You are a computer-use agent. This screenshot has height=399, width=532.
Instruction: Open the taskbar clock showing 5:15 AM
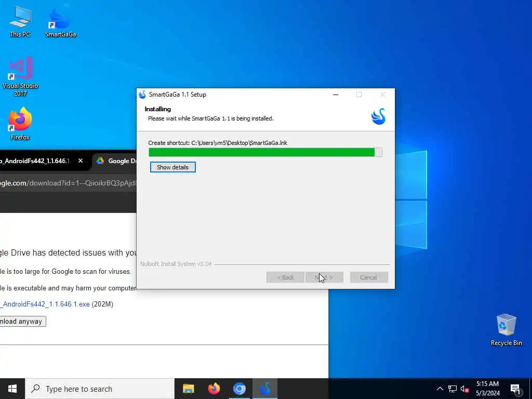click(x=487, y=389)
